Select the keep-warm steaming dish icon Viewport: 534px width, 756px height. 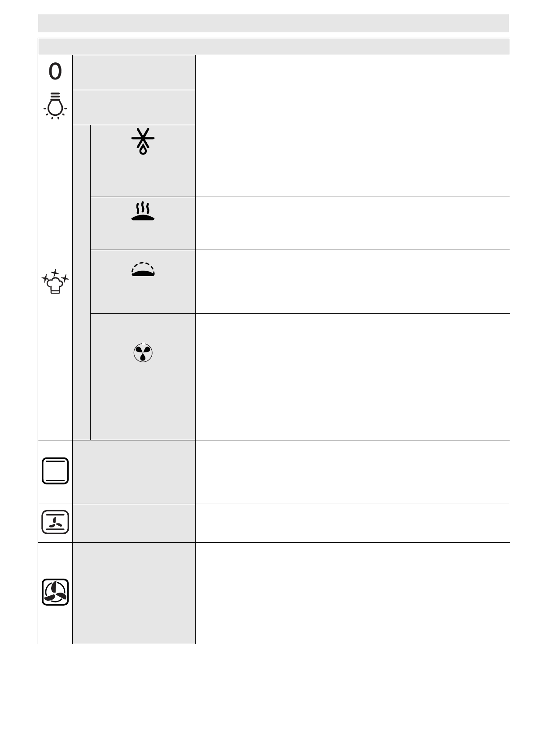(x=143, y=211)
